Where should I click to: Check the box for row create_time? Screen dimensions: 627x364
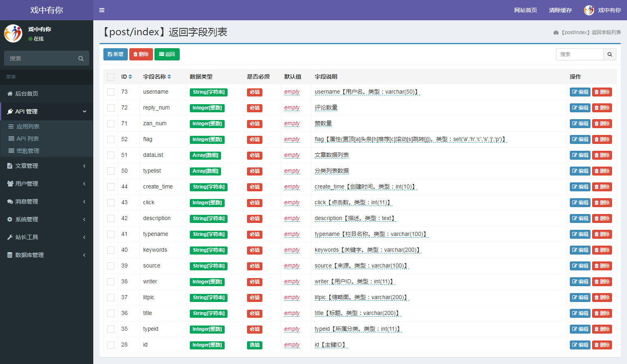(111, 187)
